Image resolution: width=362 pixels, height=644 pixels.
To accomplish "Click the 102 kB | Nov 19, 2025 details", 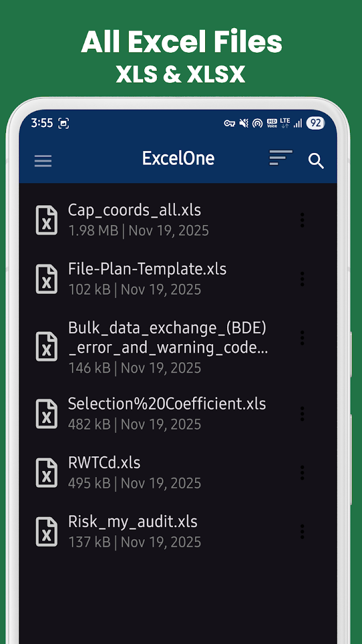I will click(x=135, y=290).
